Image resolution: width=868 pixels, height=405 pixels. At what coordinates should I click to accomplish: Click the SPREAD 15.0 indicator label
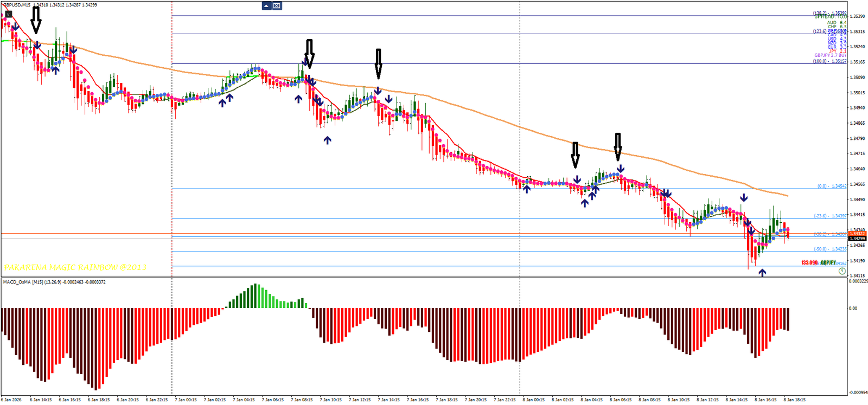(x=830, y=17)
